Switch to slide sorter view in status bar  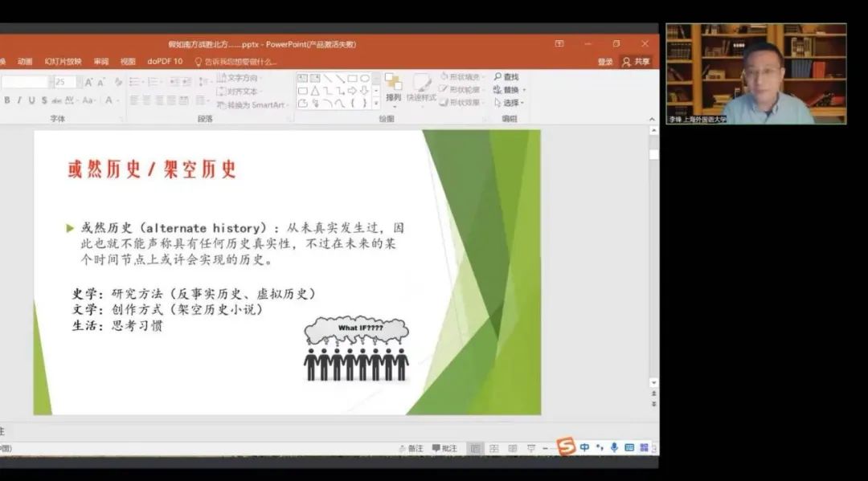pos(493,448)
